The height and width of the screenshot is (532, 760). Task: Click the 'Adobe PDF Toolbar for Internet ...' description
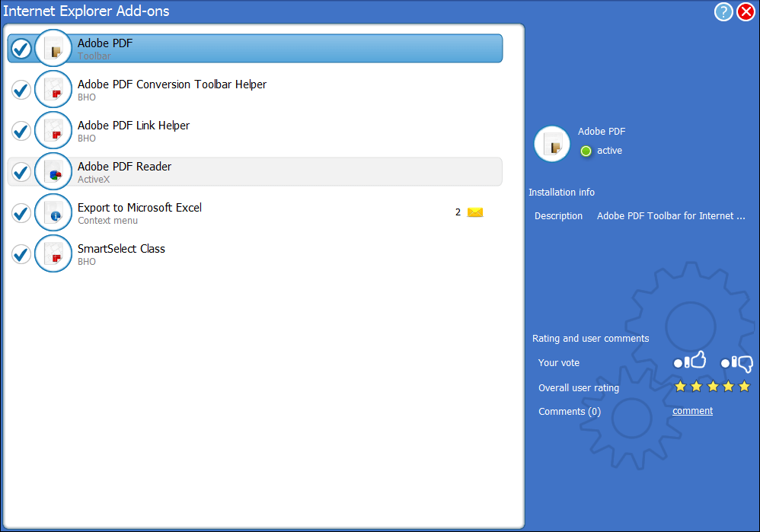[671, 216]
